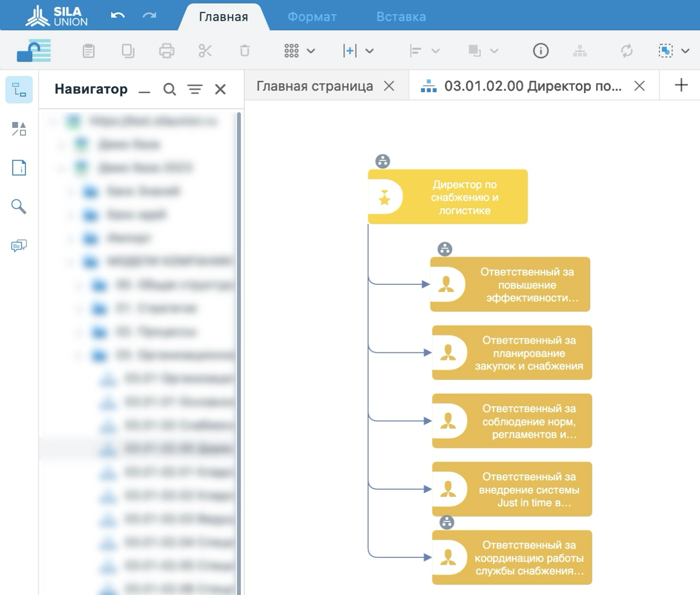This screenshot has height=595, width=700.
Task: Open the insert spacing dropdown arrow
Action: coord(370,51)
